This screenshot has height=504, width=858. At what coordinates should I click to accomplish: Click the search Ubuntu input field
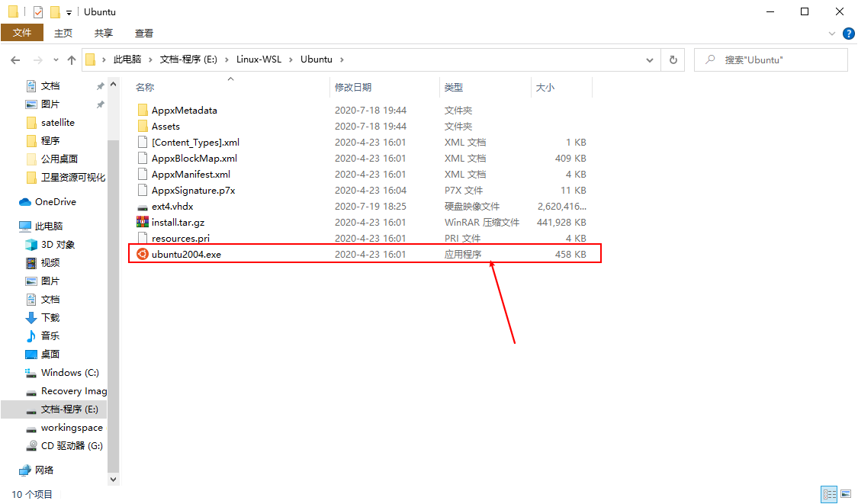pyautogui.click(x=771, y=59)
